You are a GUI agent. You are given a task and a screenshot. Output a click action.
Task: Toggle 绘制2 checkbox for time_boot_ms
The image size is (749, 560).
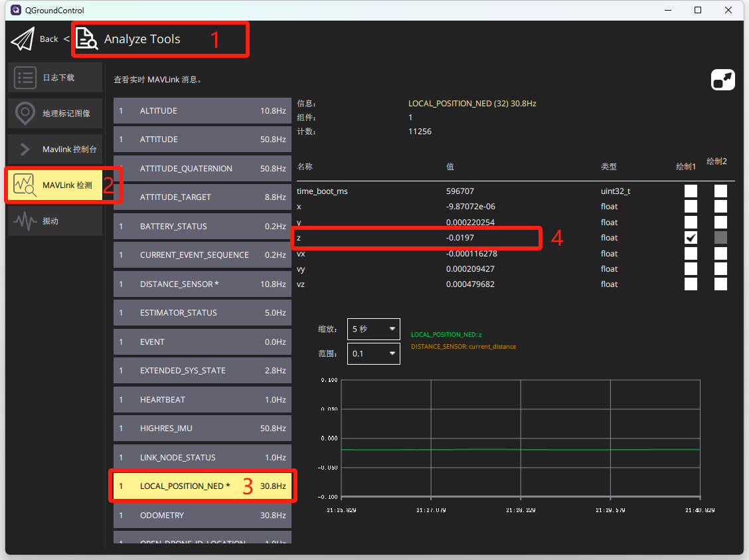tap(721, 191)
